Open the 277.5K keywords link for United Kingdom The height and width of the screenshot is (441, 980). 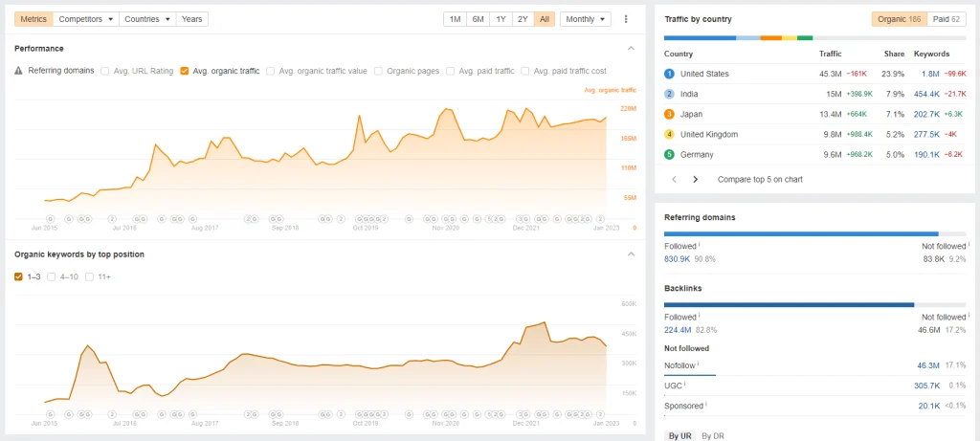[x=925, y=134]
